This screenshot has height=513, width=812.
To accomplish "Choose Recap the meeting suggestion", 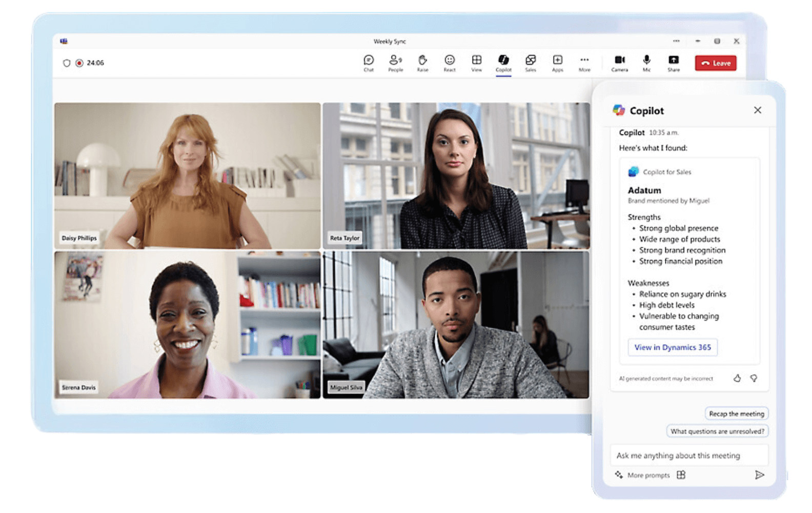I will (737, 413).
